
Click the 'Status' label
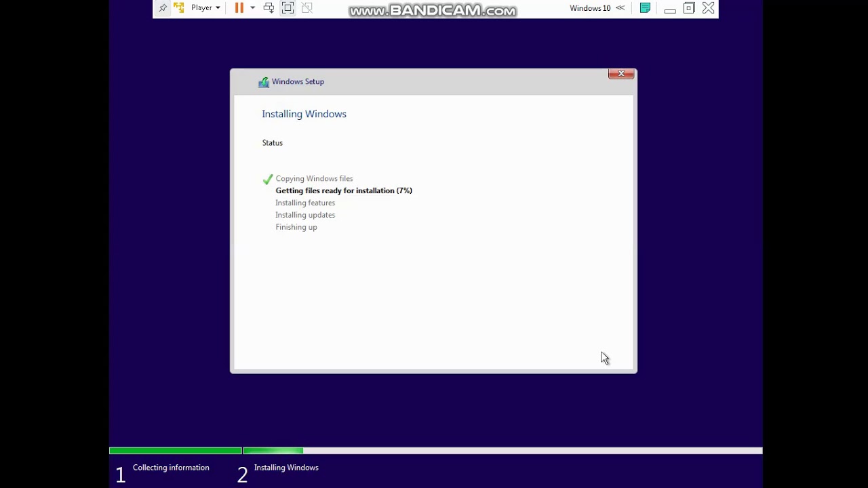(x=273, y=143)
